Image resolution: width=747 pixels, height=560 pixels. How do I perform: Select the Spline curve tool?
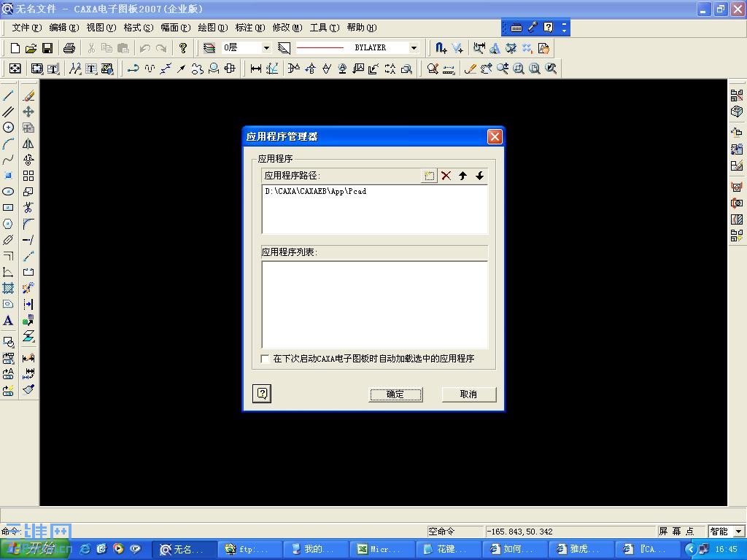coord(8,160)
